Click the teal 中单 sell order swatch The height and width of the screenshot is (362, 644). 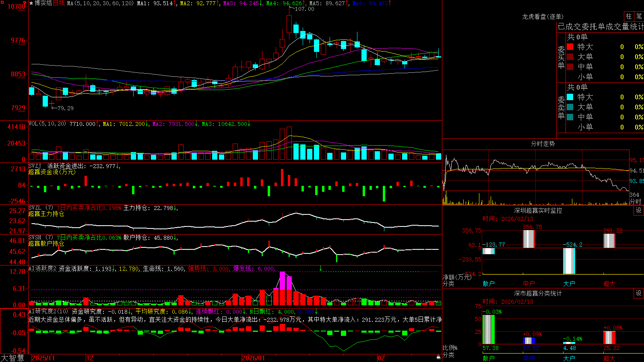click(x=570, y=117)
